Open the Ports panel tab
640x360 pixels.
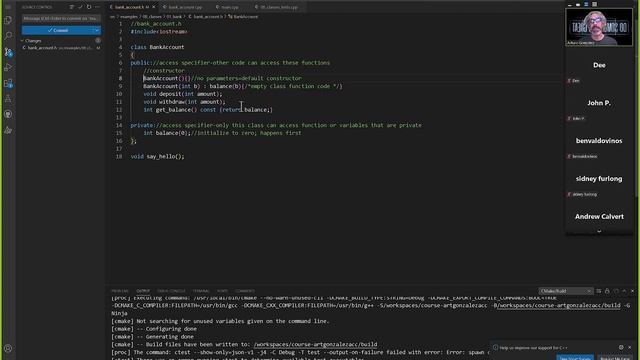(x=222, y=291)
